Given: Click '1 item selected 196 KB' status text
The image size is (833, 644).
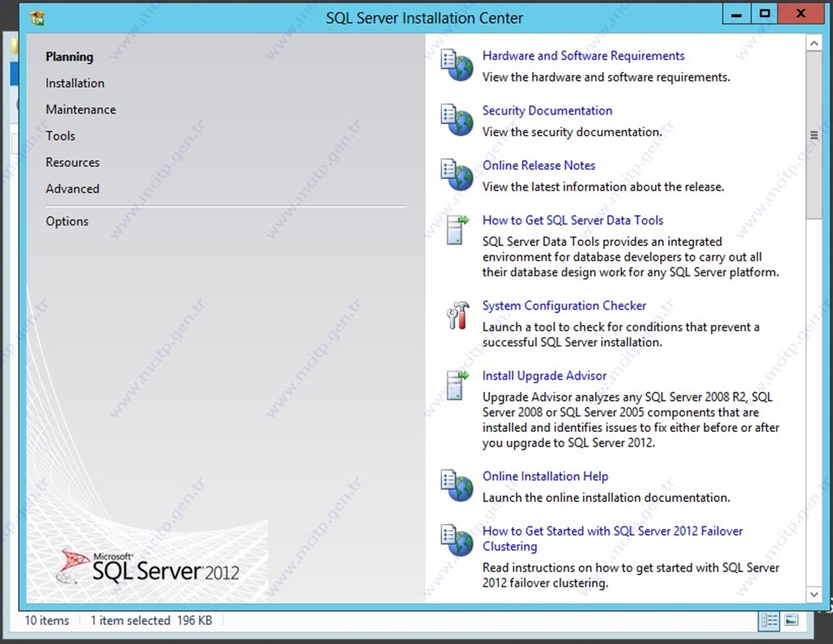Looking at the screenshot, I should point(151,620).
